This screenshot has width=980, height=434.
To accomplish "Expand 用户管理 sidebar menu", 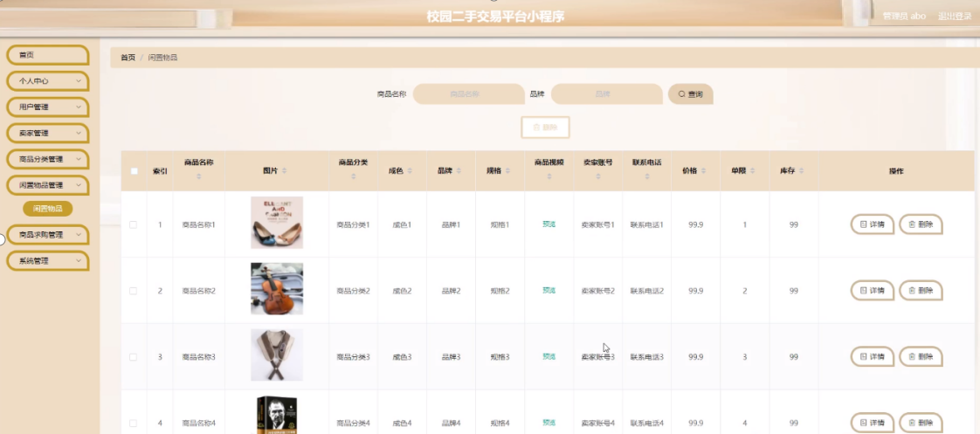I will pos(47,107).
